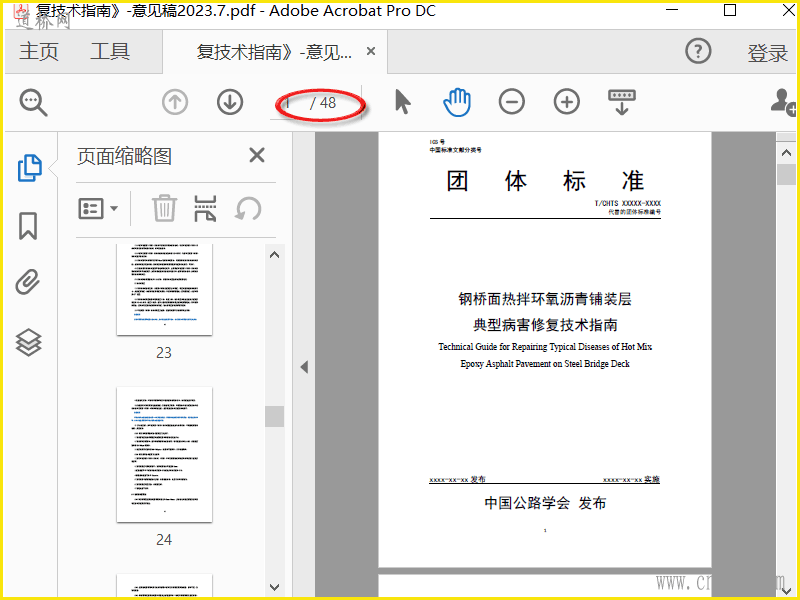Zoom out with the minus button

512,102
